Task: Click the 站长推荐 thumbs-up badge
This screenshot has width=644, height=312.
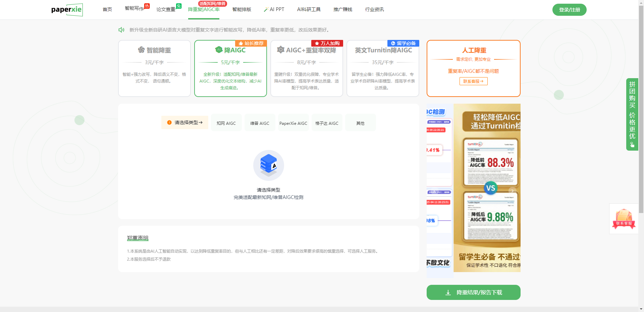Action: coord(251,43)
